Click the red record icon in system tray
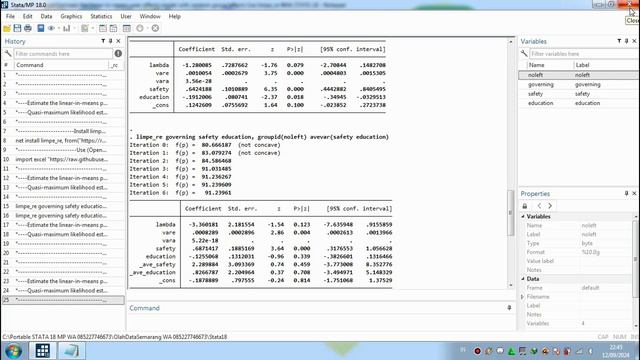Image resolution: width=640 pixels, height=360 pixels. tap(477, 351)
